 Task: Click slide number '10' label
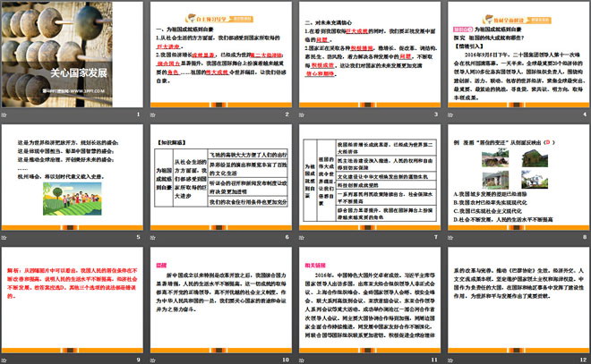(x=286, y=360)
